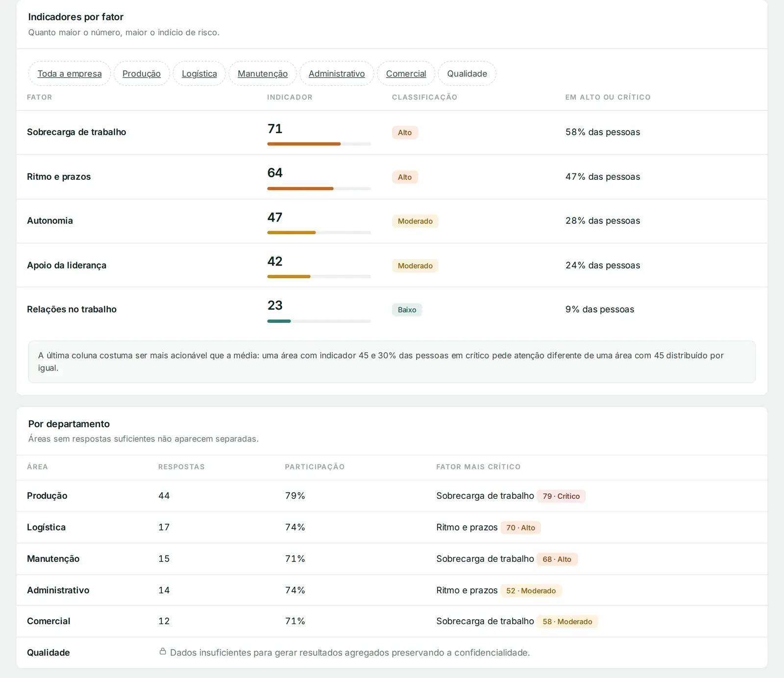The height and width of the screenshot is (678, 784).
Task: Click the Baixo classification badge
Action: click(x=407, y=310)
